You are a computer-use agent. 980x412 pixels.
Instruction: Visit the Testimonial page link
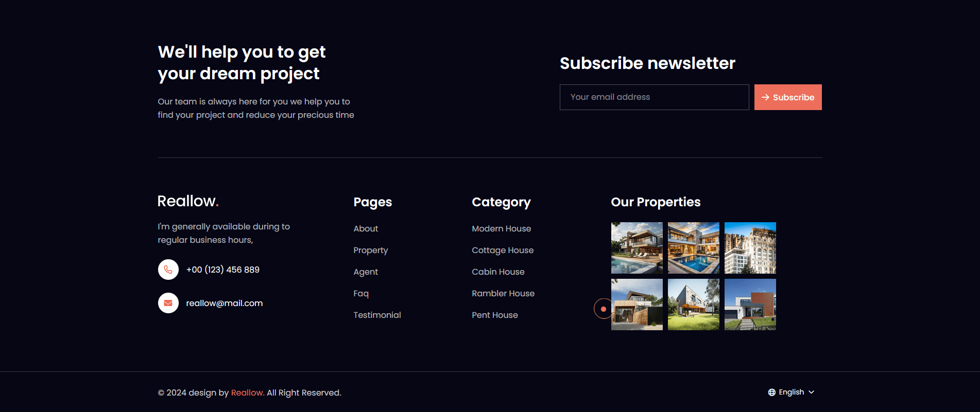click(x=377, y=315)
